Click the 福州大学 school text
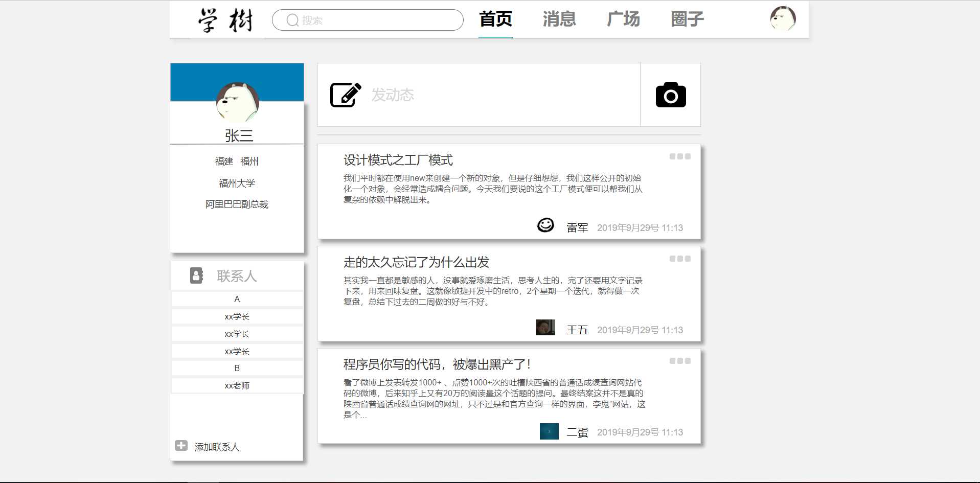This screenshot has height=483, width=980. [237, 183]
